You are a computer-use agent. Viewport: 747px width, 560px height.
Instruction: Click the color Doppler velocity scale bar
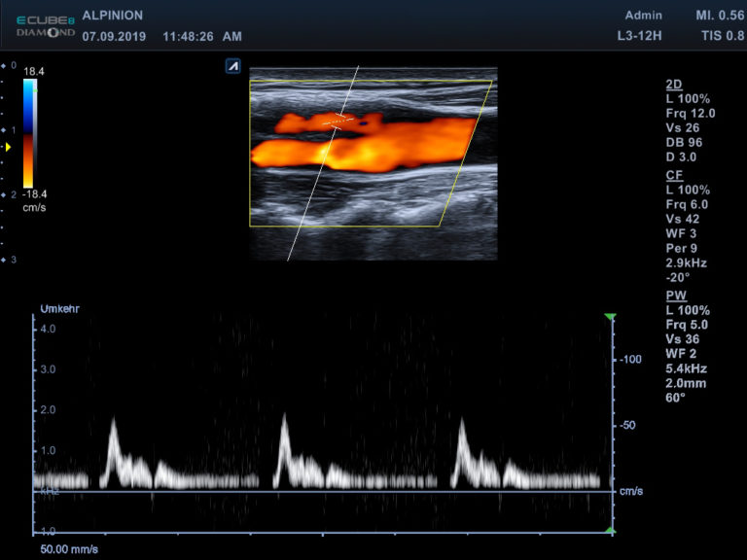pyautogui.click(x=29, y=132)
